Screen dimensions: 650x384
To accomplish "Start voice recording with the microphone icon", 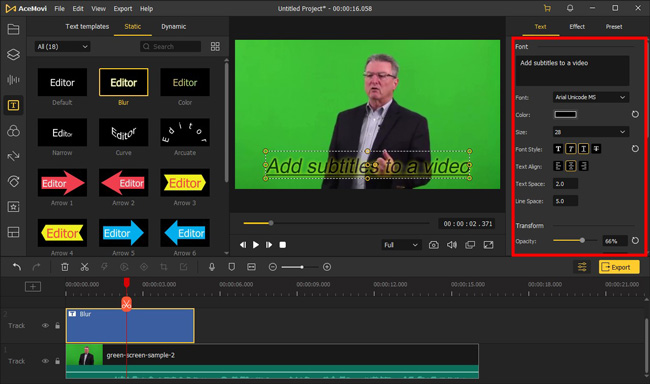I will pos(212,267).
